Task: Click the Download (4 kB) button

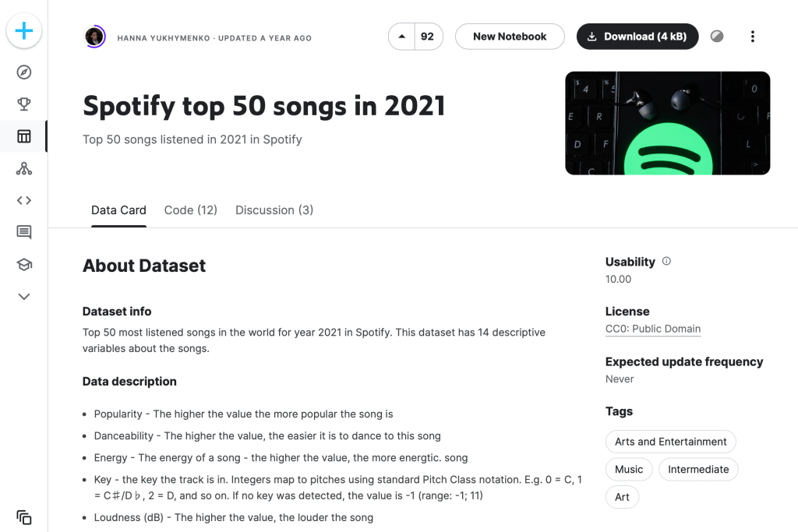Action: 637,37
